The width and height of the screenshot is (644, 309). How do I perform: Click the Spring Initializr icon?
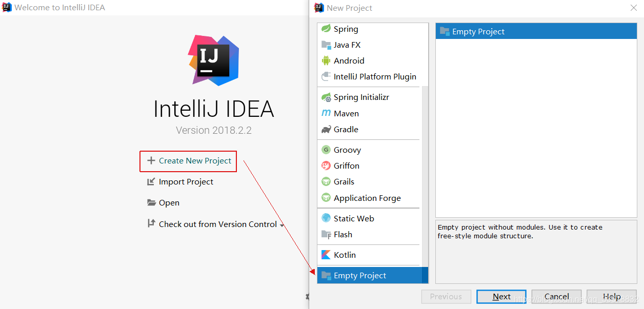point(326,97)
